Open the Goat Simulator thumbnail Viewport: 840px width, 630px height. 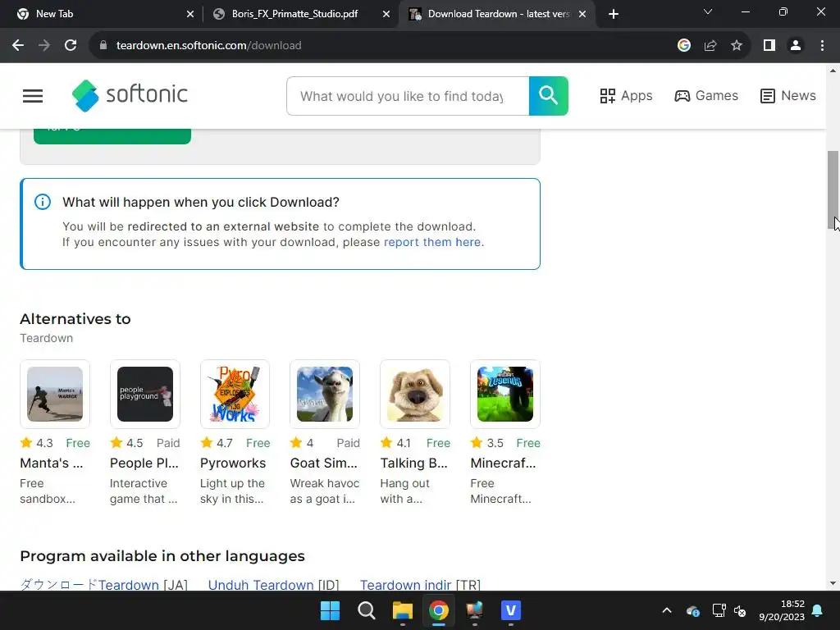[x=325, y=395]
